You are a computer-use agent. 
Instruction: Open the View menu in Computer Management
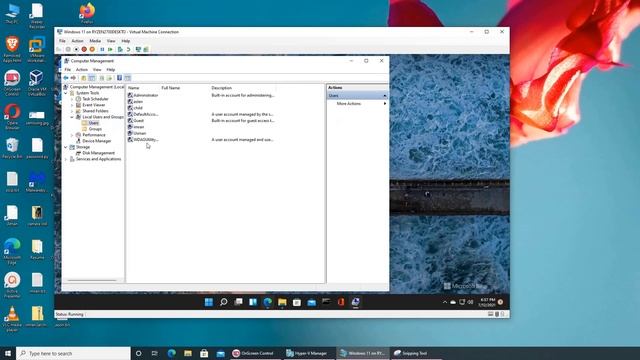(x=97, y=70)
